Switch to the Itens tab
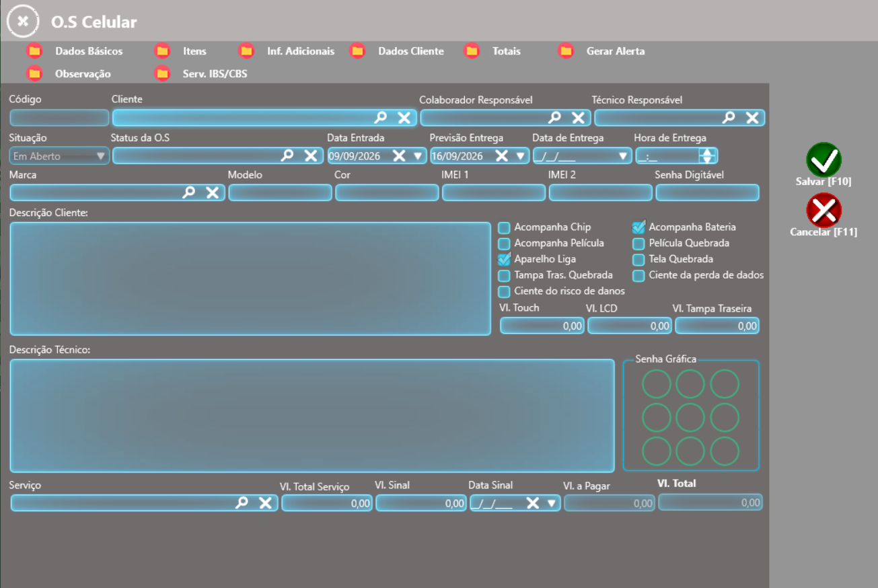 (x=194, y=51)
